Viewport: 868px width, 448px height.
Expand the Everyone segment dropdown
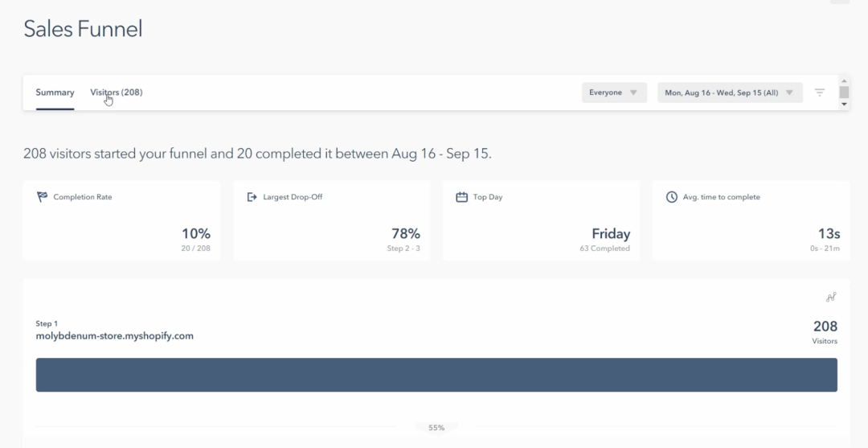[x=614, y=92]
